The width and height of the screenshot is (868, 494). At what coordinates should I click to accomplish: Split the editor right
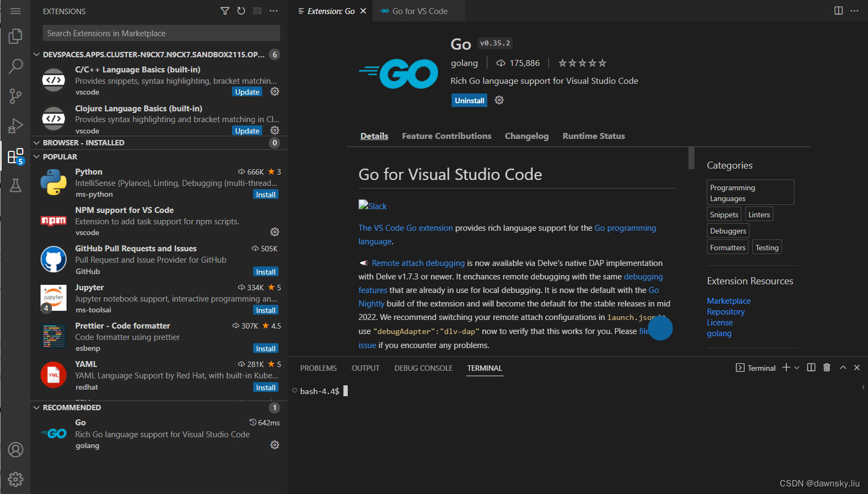pyautogui.click(x=838, y=11)
